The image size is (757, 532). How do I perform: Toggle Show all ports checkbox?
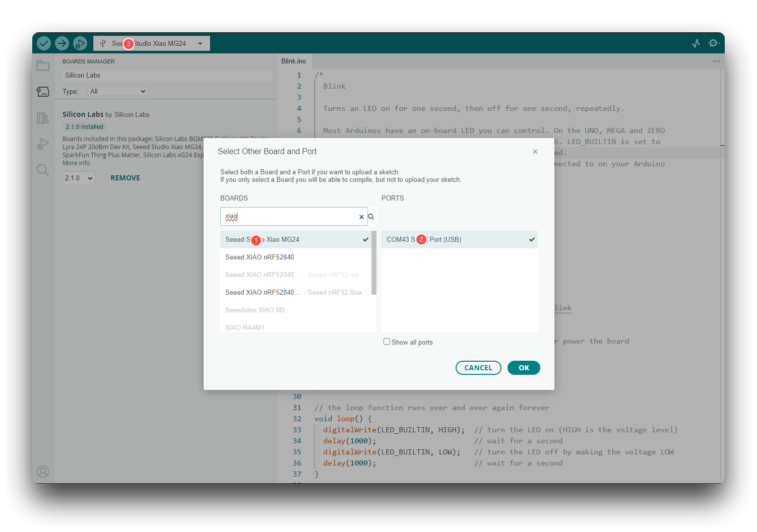coord(387,342)
